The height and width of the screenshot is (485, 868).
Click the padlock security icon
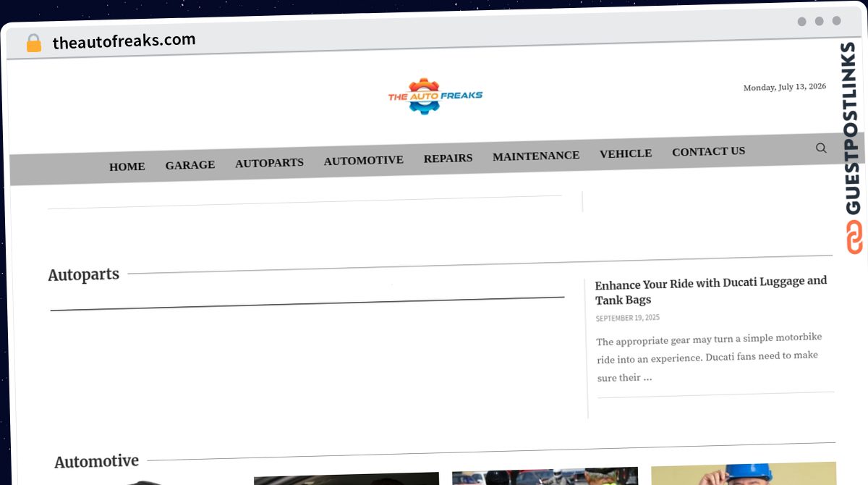[33, 43]
